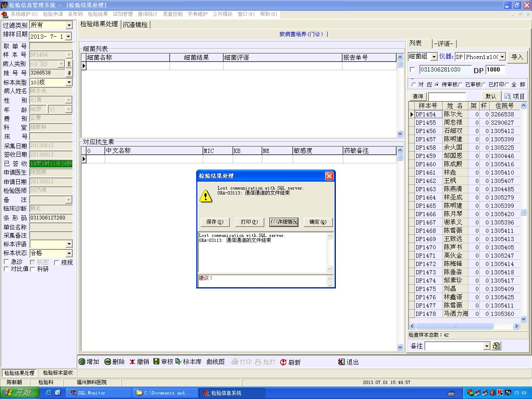Click the application icon in title bar
Viewport: 532px width, 399px height.
click(x=4, y=5)
